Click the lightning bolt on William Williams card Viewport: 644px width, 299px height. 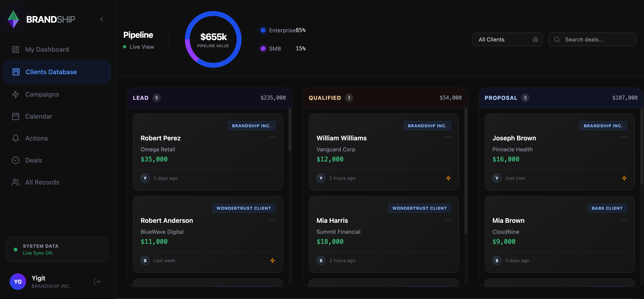pyautogui.click(x=448, y=178)
